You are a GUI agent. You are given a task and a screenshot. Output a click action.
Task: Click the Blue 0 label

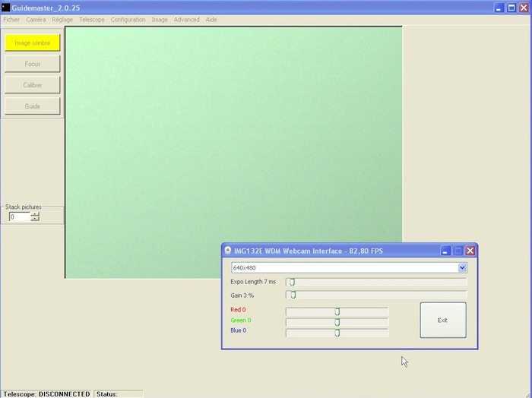239,330
